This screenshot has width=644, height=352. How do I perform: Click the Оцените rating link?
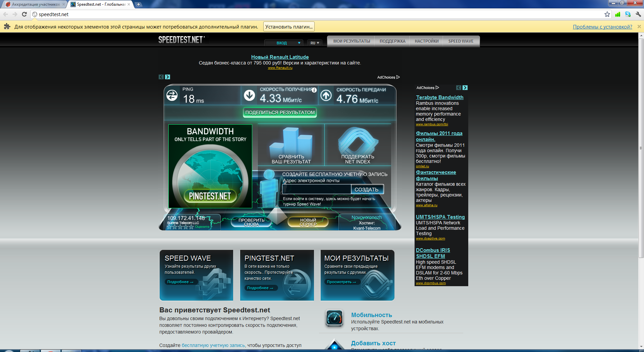(x=202, y=227)
